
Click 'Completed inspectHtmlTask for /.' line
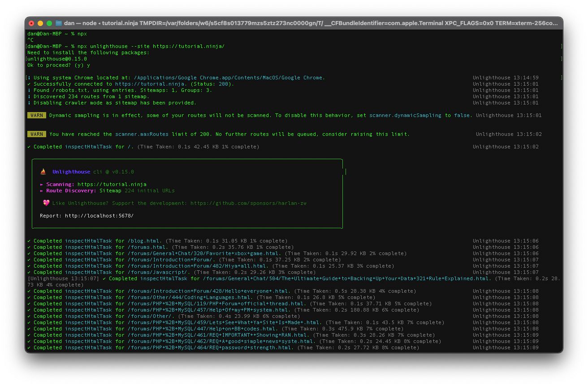click(143, 147)
